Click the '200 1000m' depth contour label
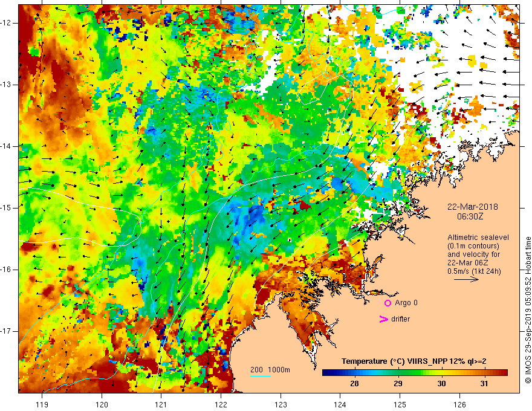Image resolution: width=532 pixels, height=411 pixels. (x=270, y=370)
